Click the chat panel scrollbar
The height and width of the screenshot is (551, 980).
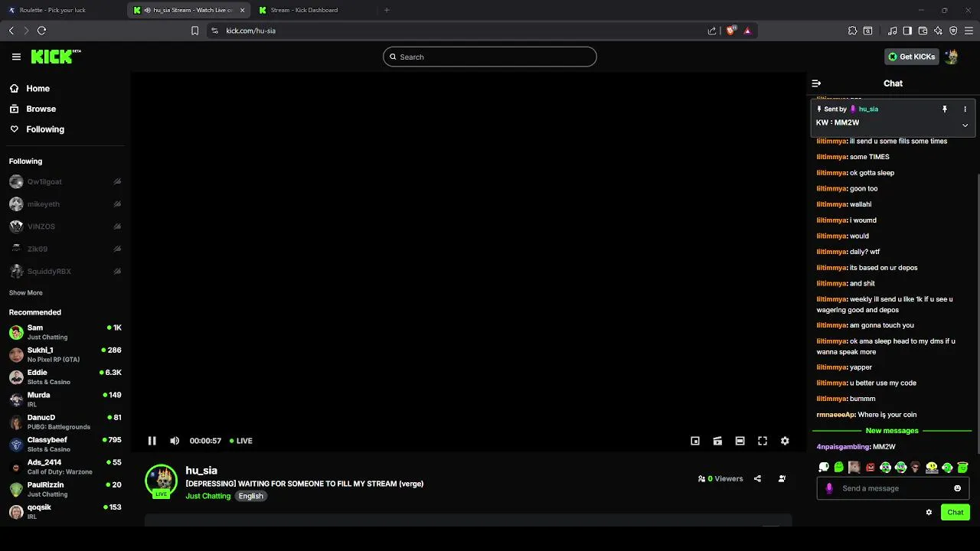tap(978, 314)
